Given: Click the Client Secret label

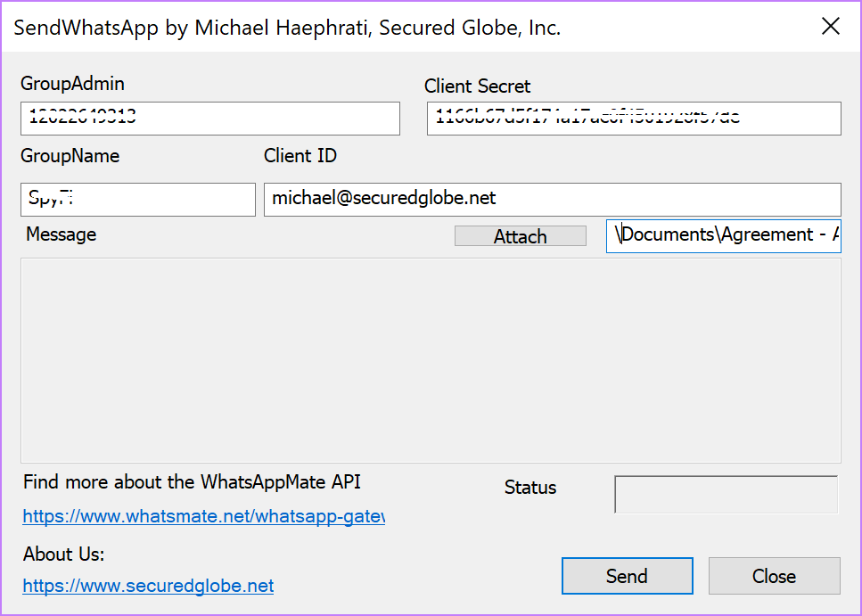Looking at the screenshot, I should tap(477, 86).
